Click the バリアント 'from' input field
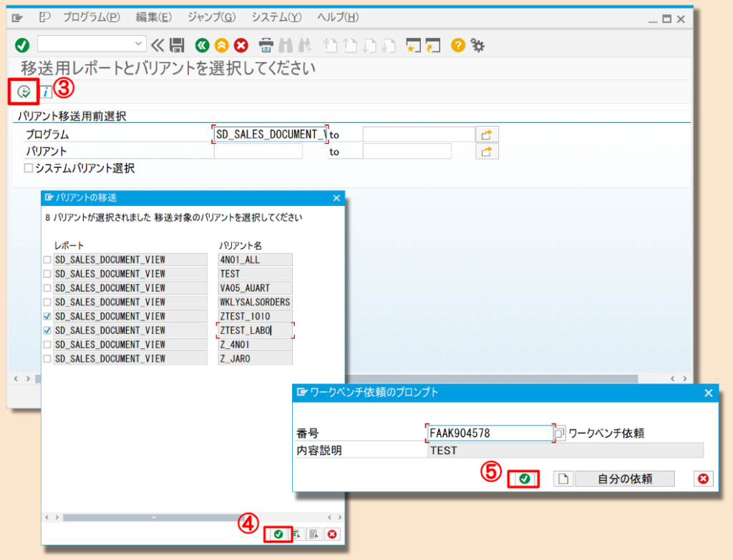 [x=258, y=152]
